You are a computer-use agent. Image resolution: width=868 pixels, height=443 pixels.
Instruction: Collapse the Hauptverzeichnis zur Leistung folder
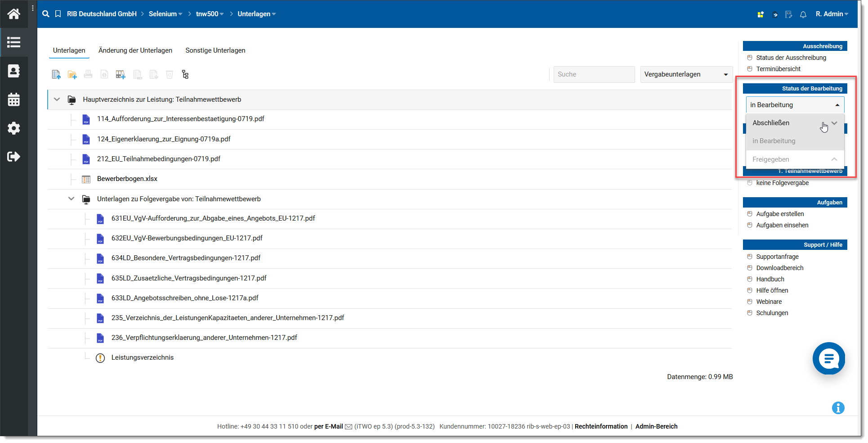tap(57, 99)
